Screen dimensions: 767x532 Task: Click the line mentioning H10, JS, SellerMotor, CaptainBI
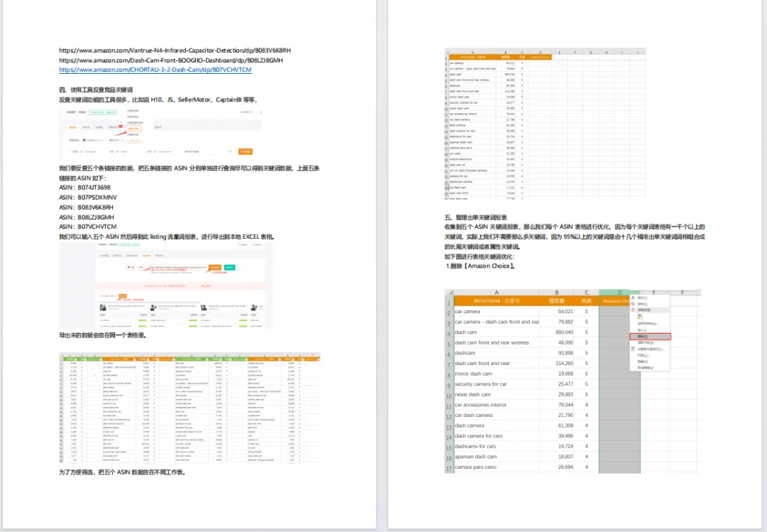tap(158, 99)
